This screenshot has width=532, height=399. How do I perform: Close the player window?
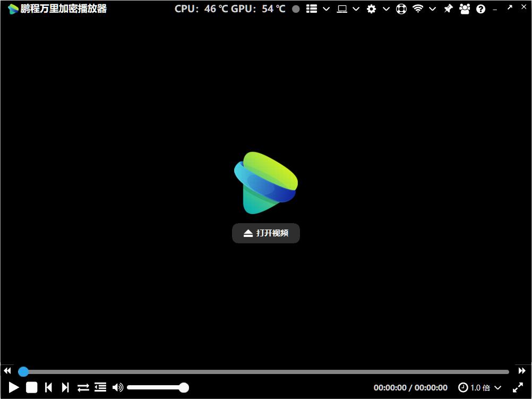point(524,7)
